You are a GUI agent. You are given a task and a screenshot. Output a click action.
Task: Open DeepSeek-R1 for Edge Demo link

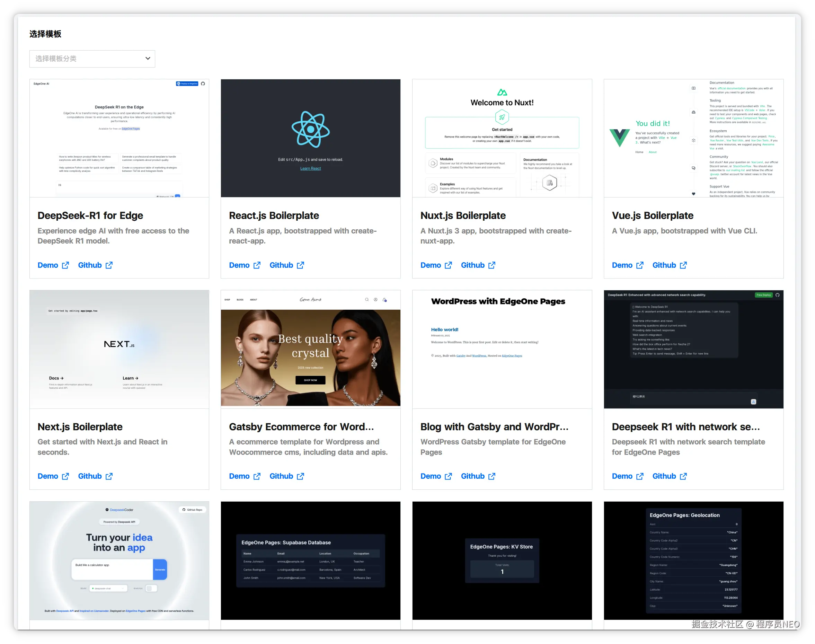(x=48, y=265)
